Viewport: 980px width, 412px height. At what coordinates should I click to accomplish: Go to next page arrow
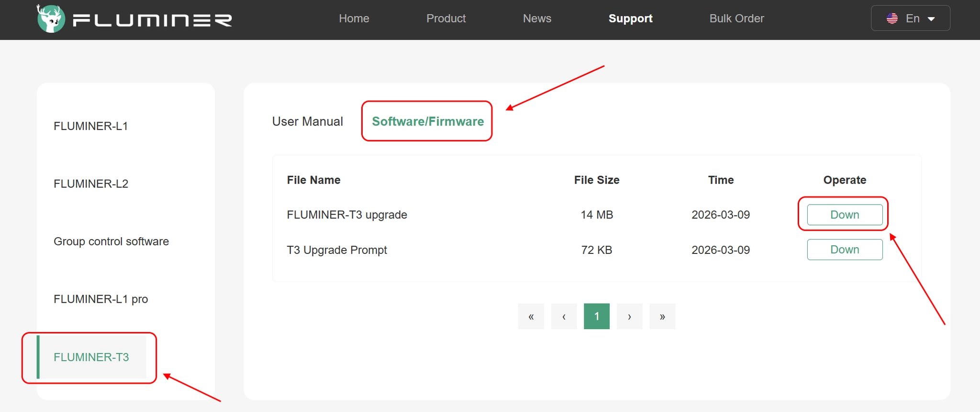(x=629, y=316)
